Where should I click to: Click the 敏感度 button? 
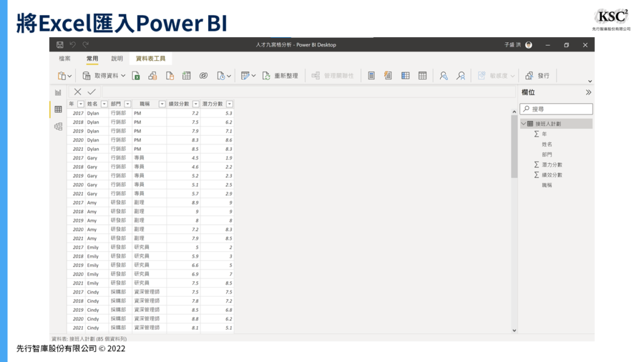[496, 75]
